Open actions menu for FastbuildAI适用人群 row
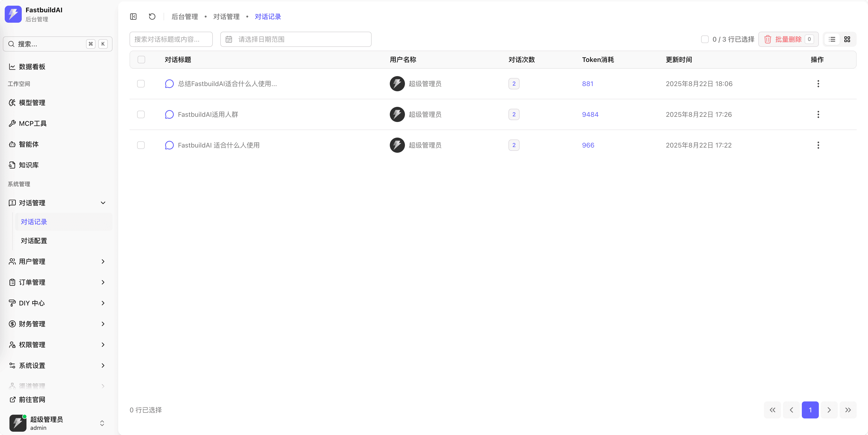 coord(818,115)
